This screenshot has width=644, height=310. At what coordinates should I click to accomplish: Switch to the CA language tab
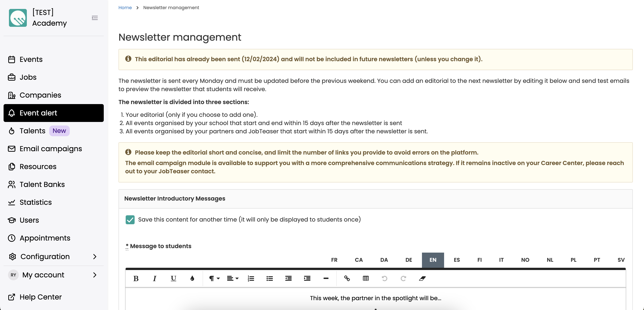[358, 260]
